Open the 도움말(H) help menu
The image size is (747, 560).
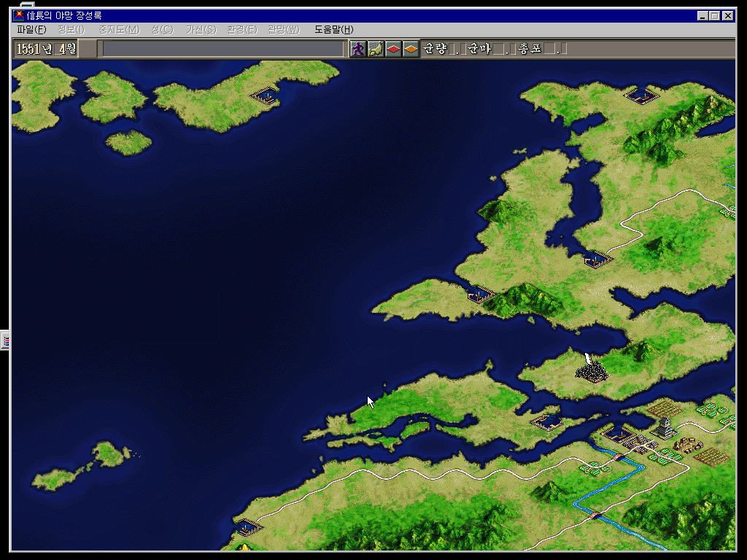pos(333,29)
